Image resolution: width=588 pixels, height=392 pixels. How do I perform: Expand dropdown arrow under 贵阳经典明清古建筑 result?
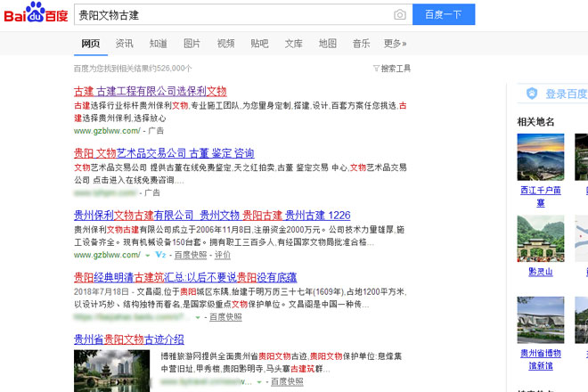point(198,318)
